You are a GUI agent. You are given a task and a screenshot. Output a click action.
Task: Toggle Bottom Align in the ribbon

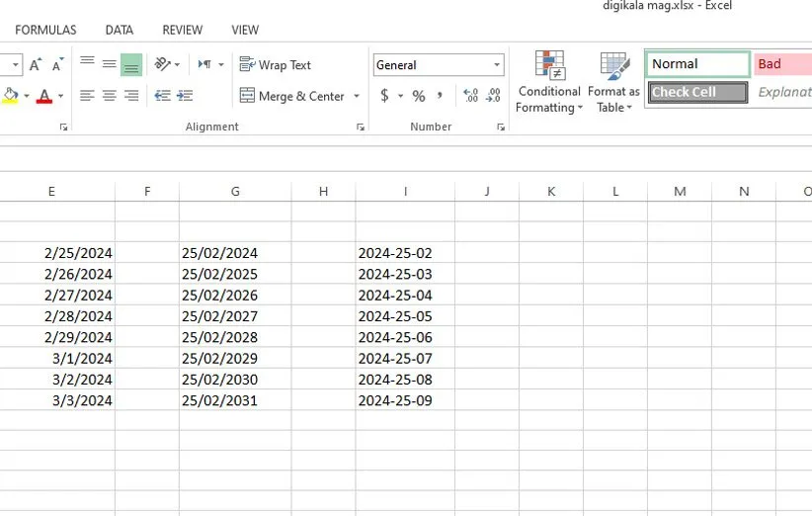(131, 64)
